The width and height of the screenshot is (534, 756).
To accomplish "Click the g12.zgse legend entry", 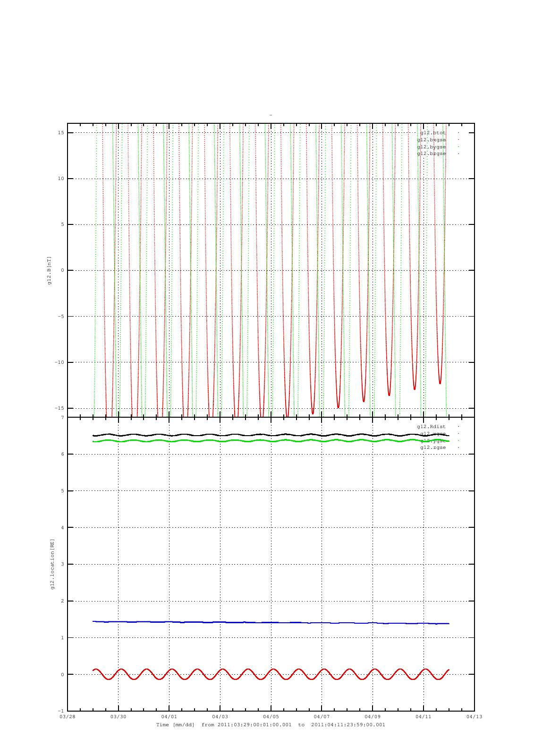I will point(433,447).
